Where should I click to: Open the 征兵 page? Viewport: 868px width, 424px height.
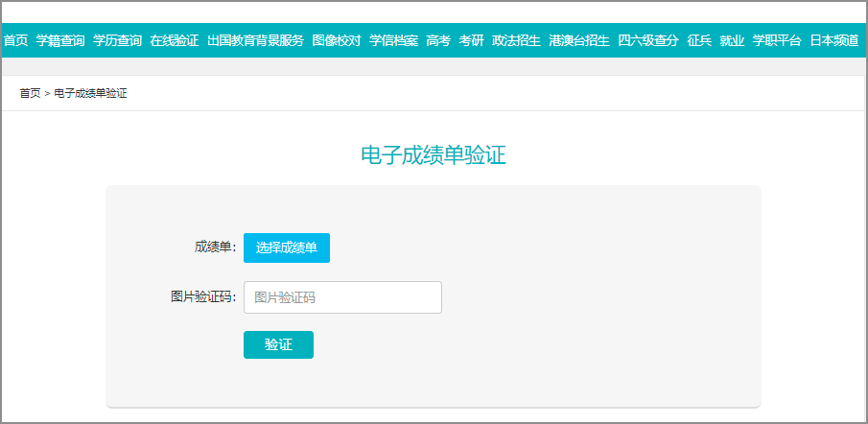pyautogui.click(x=699, y=40)
